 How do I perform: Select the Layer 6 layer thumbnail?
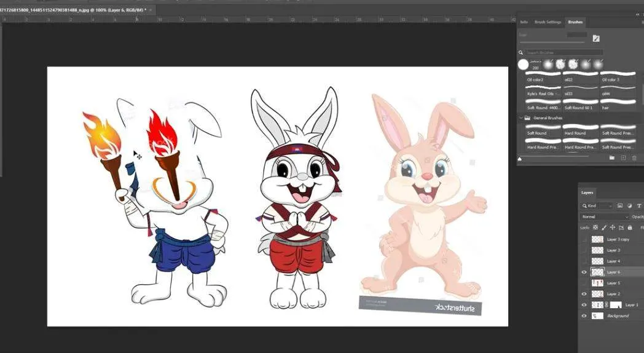click(x=597, y=272)
